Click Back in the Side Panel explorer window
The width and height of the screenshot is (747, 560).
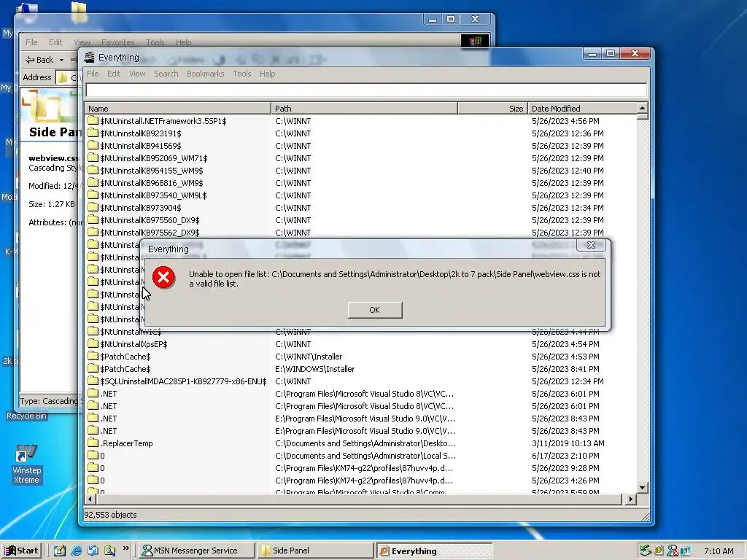pyautogui.click(x=39, y=60)
